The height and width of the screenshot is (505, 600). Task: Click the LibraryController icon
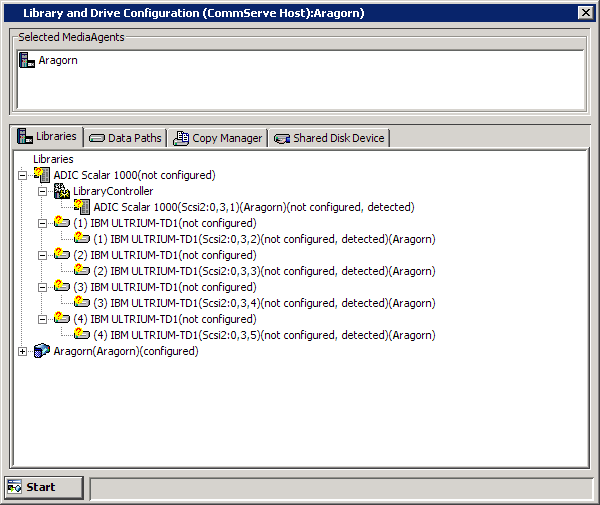[62, 191]
